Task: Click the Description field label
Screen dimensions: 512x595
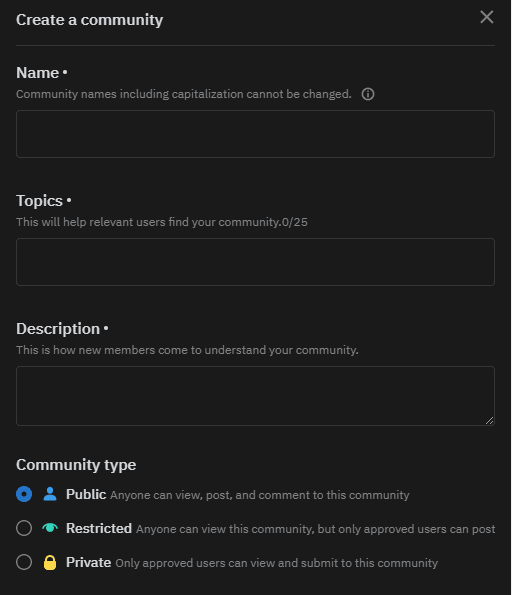Action: [58, 329]
